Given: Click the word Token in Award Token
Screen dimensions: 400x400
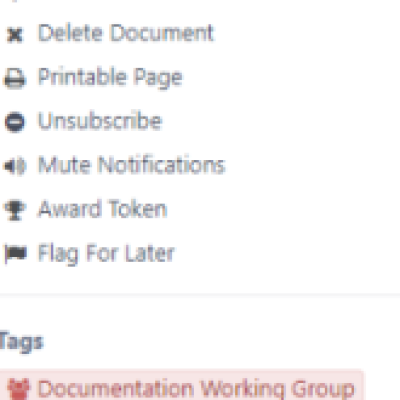Looking at the screenshot, I should click(x=137, y=209).
